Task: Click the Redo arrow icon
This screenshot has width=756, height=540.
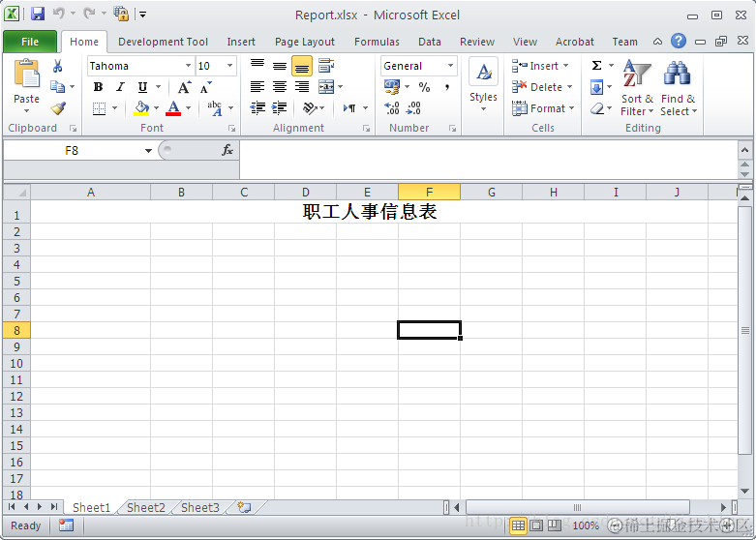Action: [89, 14]
